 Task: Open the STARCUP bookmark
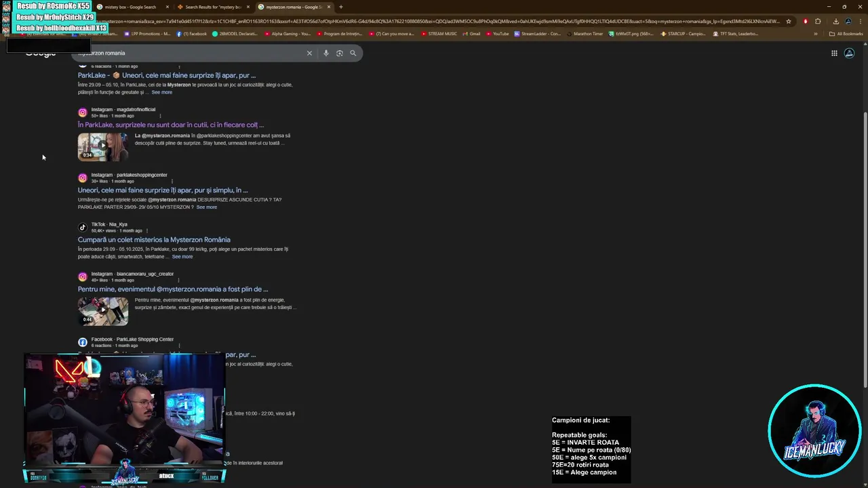click(683, 33)
